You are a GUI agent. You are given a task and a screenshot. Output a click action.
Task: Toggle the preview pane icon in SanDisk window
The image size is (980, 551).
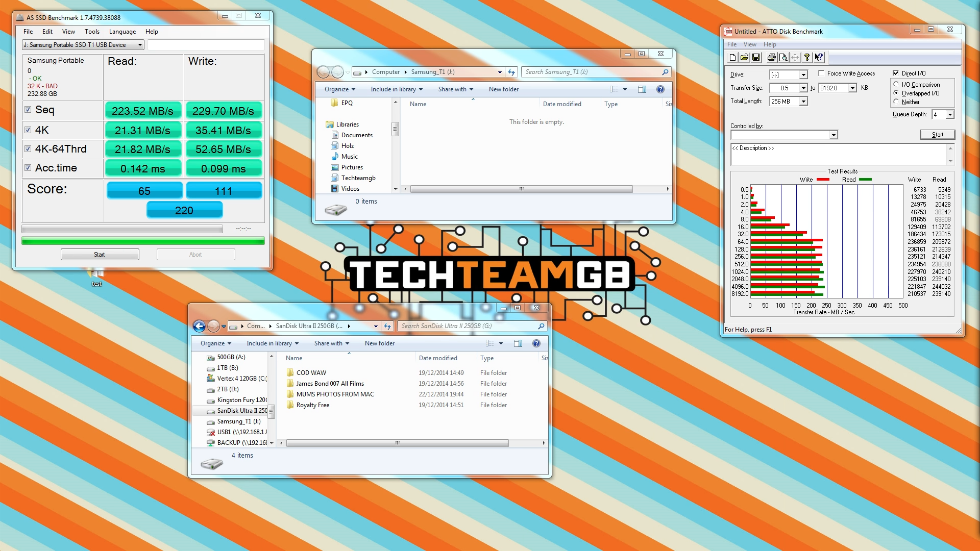click(518, 343)
